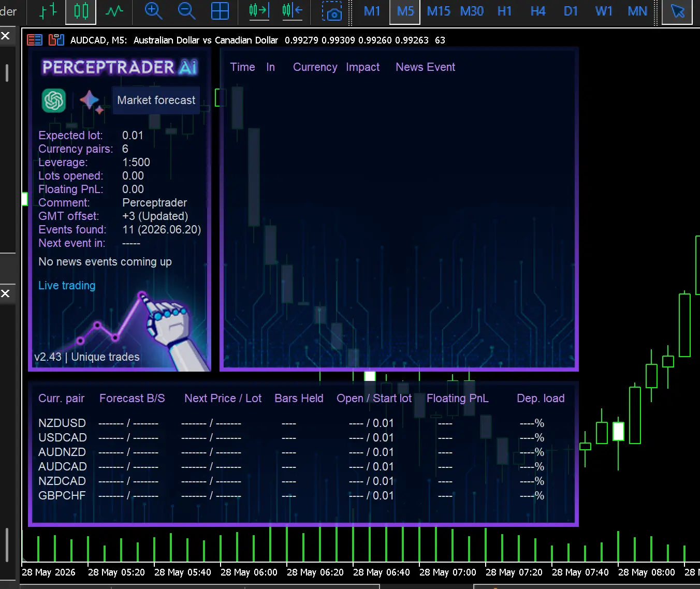700x589 pixels.
Task: Click the Bars Held column header
Action: click(x=299, y=398)
